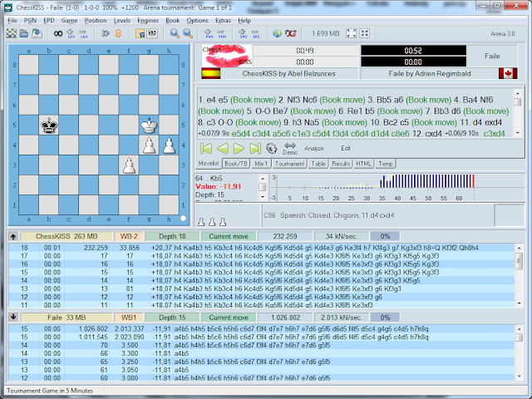Screen dimensions: 532x399
Task: Open the Extras menu
Action: (x=223, y=20)
